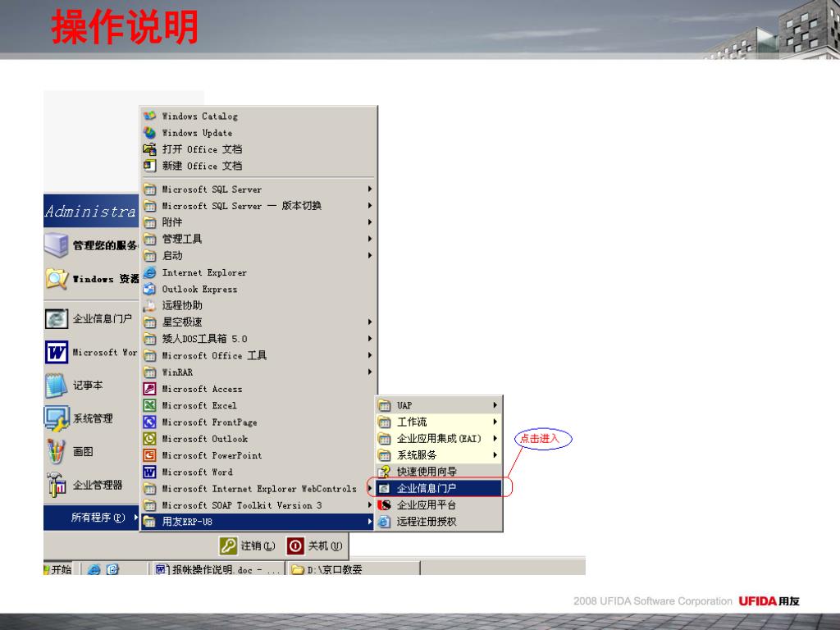This screenshot has height=630, width=840.
Task: Expand the 启动 folder
Action: click(258, 256)
